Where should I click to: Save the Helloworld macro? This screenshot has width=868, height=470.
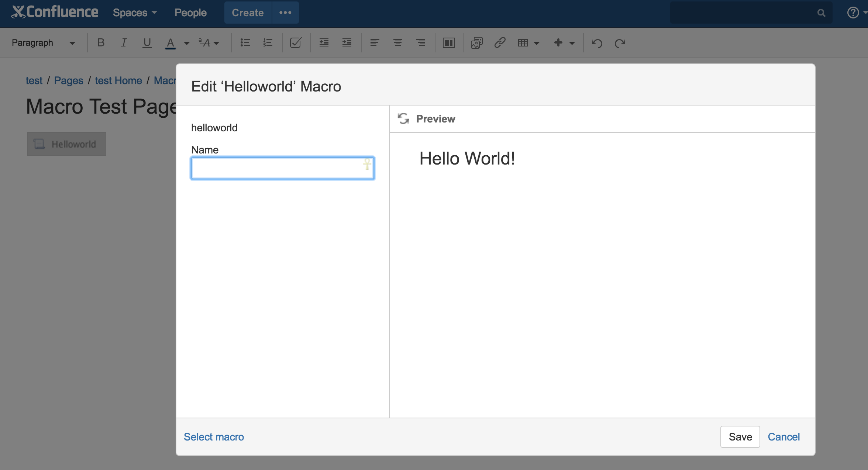740,437
